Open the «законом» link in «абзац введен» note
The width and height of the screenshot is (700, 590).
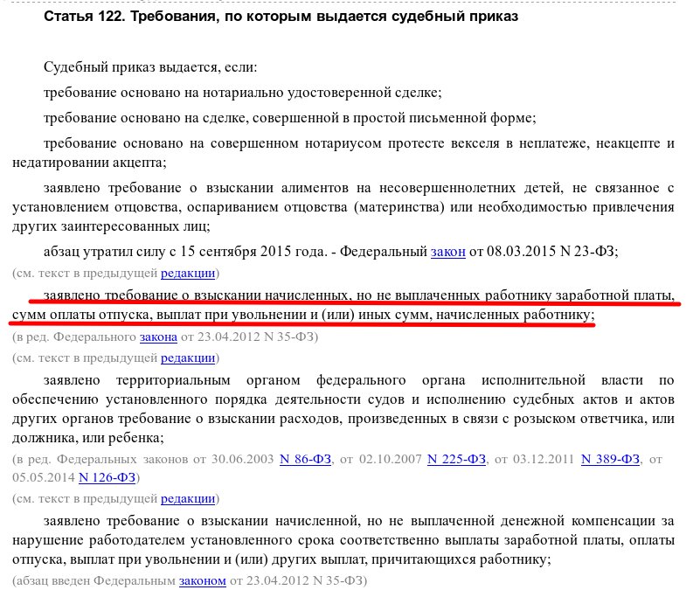tap(203, 581)
